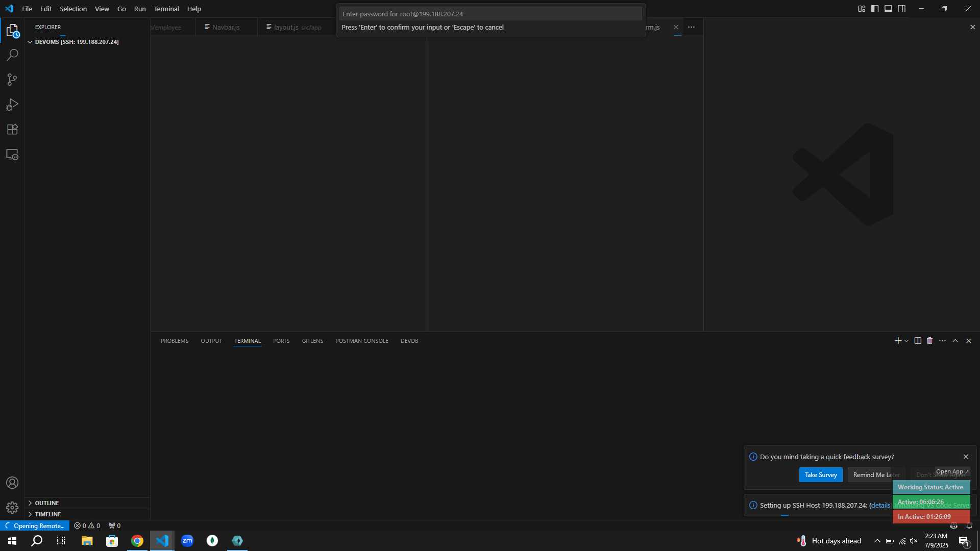Open the Go menu

121,9
